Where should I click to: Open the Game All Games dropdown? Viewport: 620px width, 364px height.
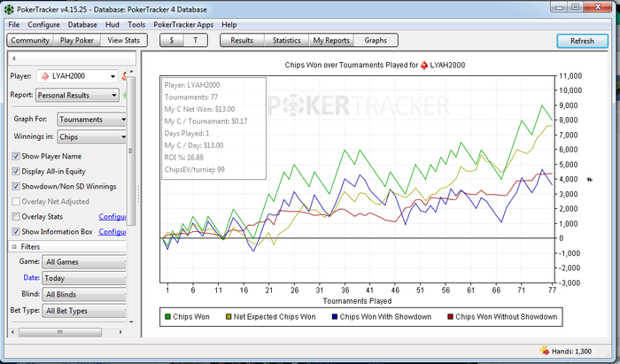click(x=84, y=261)
